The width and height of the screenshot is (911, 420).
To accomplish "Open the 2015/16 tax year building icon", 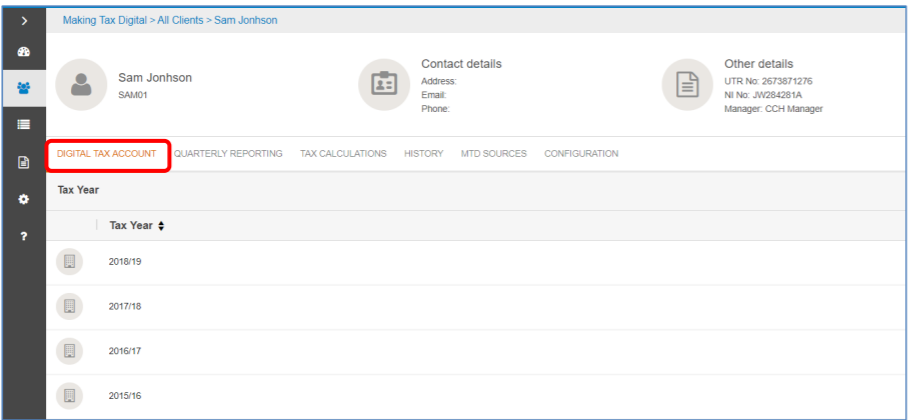I will [69, 396].
